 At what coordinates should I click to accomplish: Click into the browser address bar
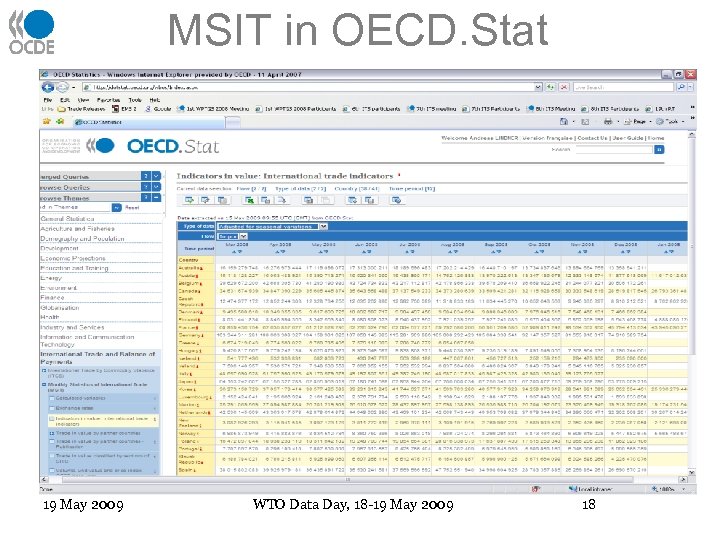point(308,87)
